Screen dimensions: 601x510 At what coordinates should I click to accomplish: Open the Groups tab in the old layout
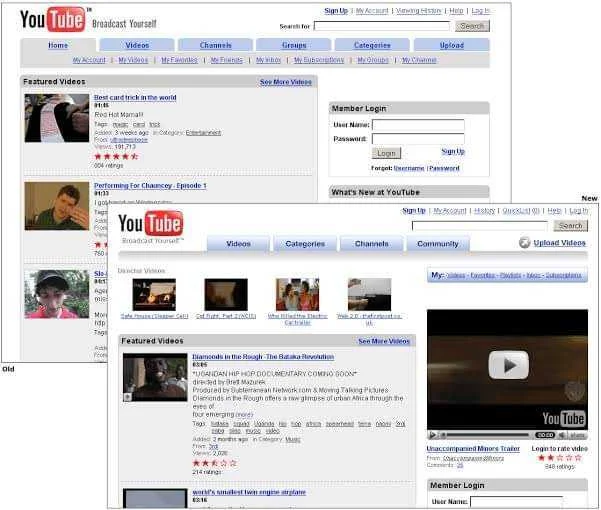294,45
